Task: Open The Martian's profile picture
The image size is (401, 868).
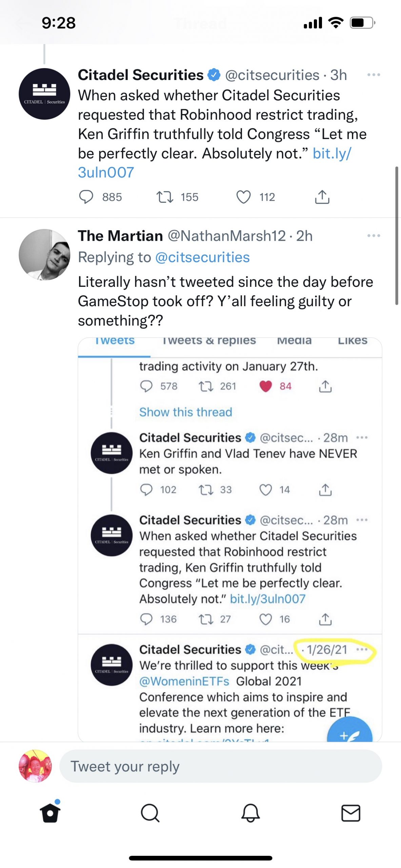Action: click(x=44, y=255)
